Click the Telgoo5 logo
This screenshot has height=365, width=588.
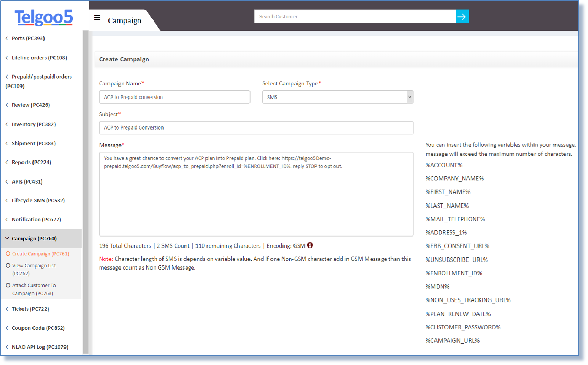pos(44,17)
